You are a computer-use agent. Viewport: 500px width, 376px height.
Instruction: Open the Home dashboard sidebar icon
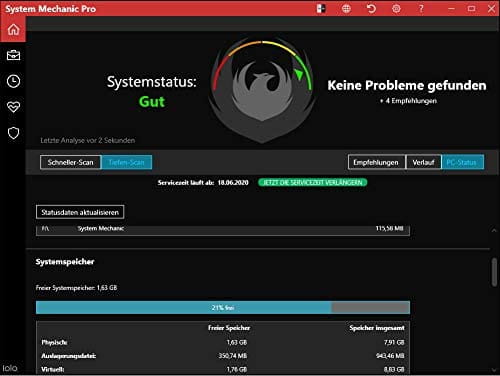click(13, 29)
